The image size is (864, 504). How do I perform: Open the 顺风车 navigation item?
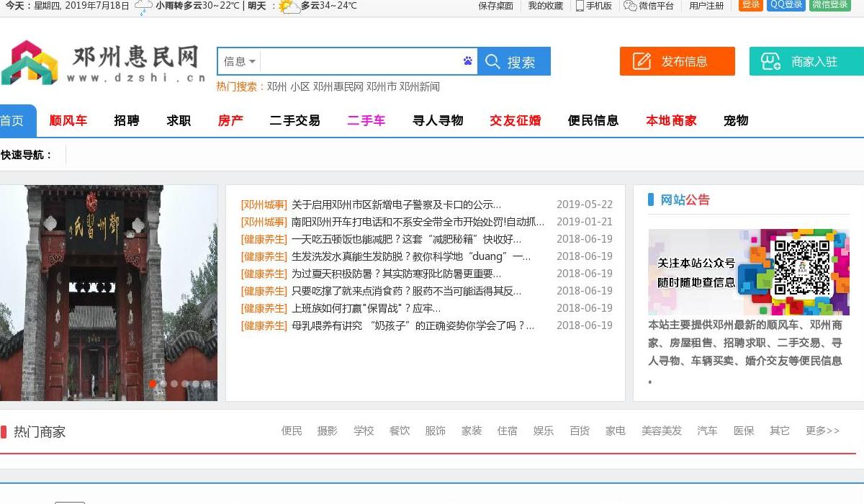[68, 120]
